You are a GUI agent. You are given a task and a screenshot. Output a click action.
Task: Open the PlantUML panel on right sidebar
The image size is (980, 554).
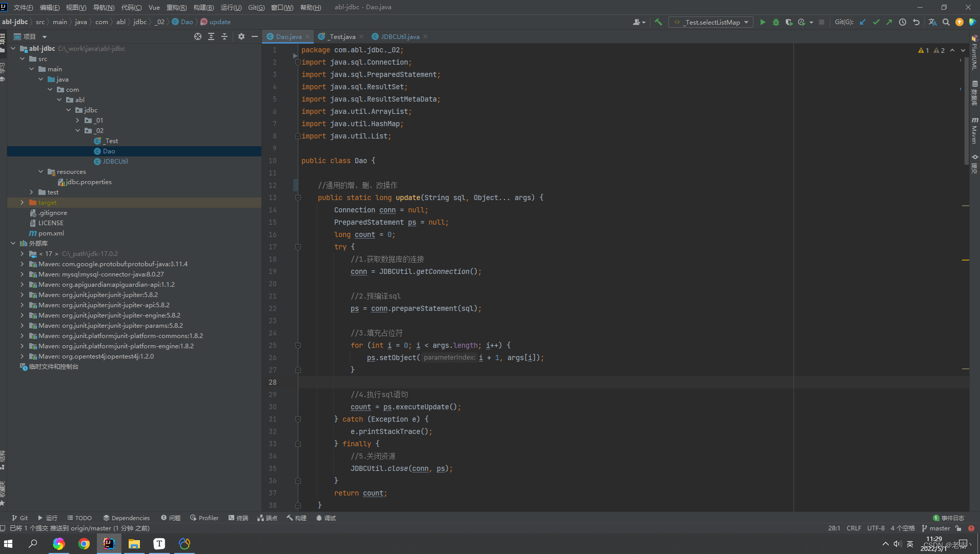pos(974,51)
